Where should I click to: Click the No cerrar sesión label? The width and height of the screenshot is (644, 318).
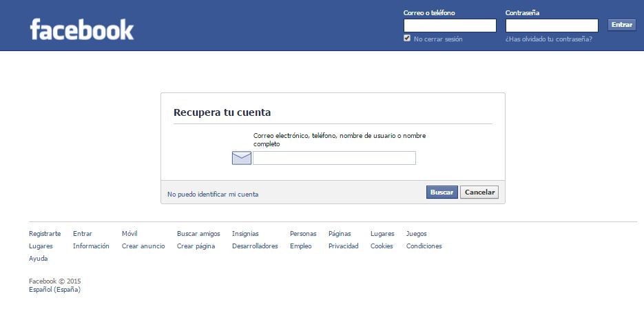pyautogui.click(x=438, y=39)
